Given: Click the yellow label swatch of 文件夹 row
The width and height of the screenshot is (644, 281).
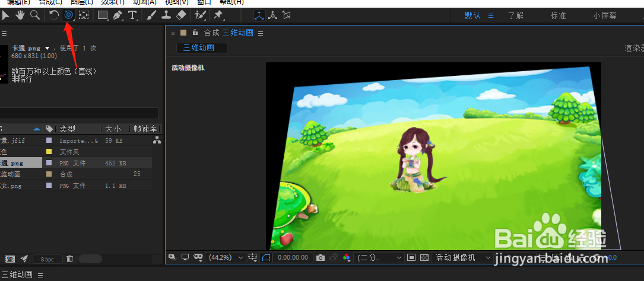Looking at the screenshot, I should tap(49, 152).
